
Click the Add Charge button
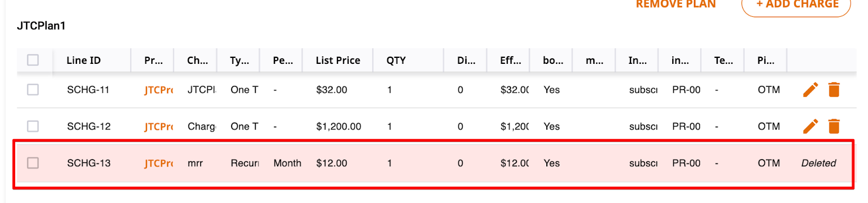click(x=796, y=5)
